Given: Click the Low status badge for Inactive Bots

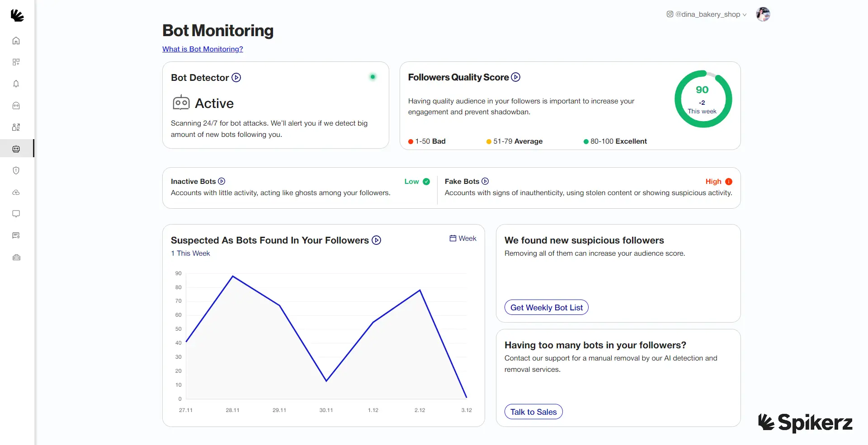Looking at the screenshot, I should [x=416, y=181].
